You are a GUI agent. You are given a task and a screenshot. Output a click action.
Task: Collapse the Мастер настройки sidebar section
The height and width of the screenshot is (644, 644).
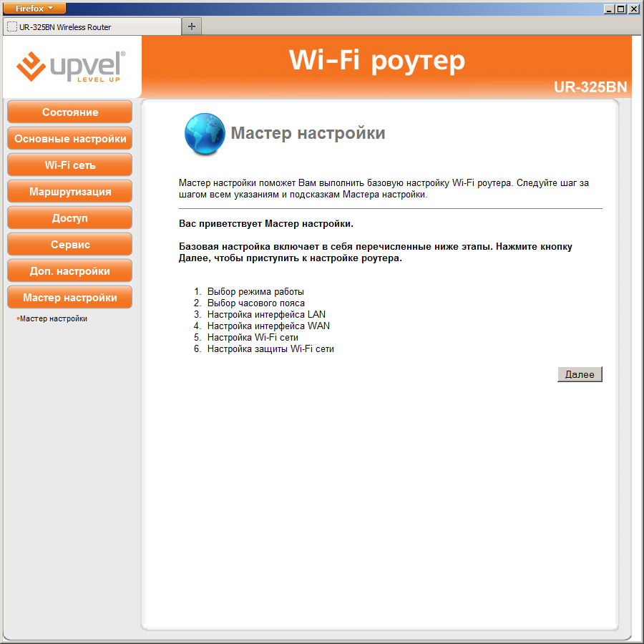(x=70, y=298)
